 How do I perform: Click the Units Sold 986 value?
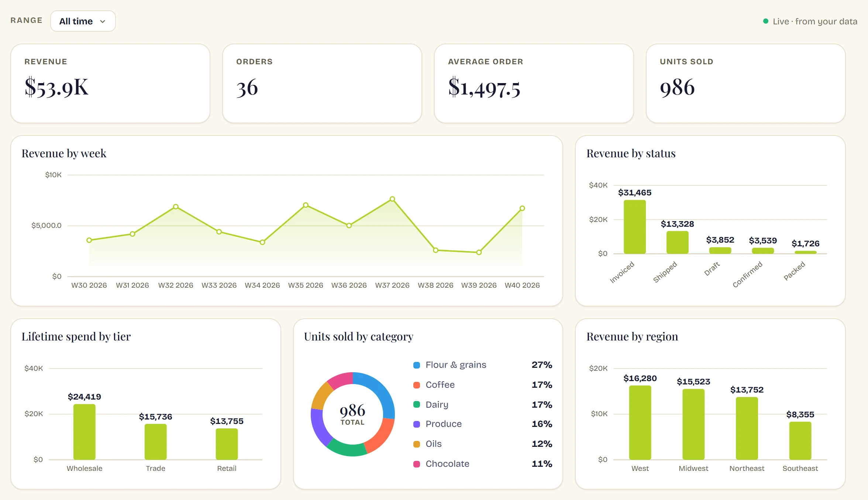tap(677, 88)
